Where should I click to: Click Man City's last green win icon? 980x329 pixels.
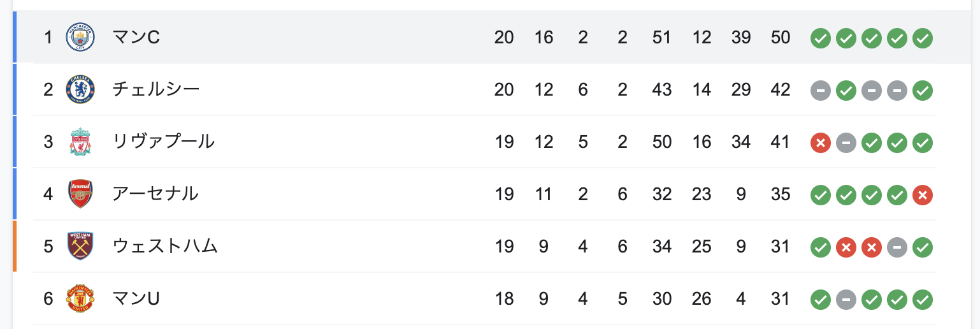tap(923, 38)
